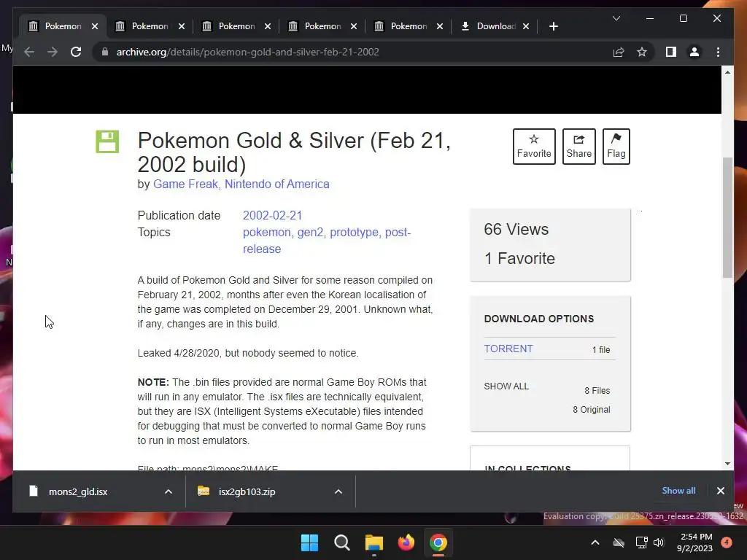This screenshot has width=747, height=560.
Task: Close the first Pokemon tab
Action: point(95,26)
